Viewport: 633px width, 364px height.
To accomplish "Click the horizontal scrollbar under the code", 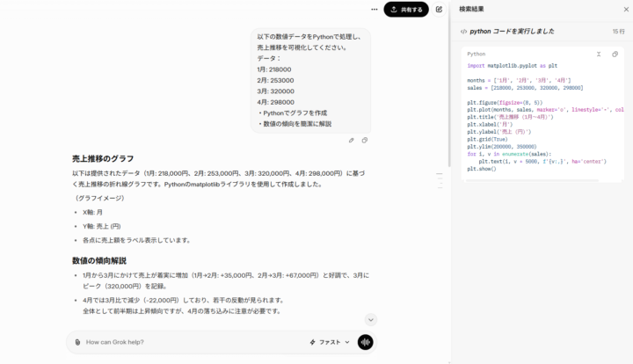I will [532, 181].
